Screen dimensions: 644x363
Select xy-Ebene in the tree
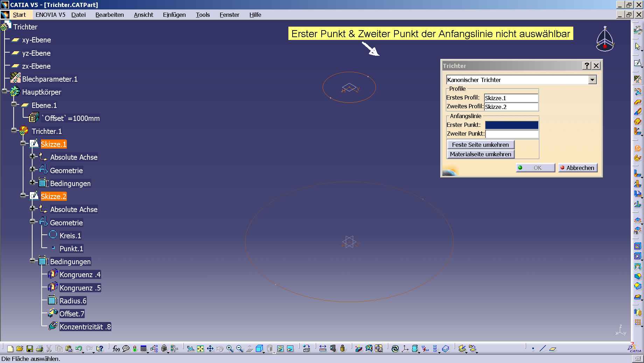click(x=36, y=40)
